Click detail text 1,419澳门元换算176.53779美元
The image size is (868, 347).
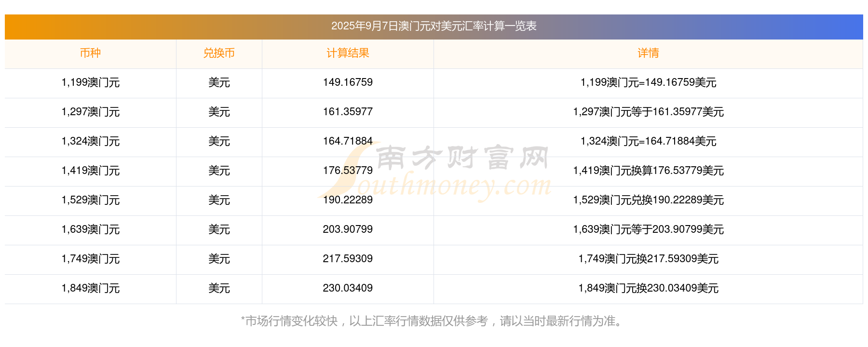pyautogui.click(x=648, y=171)
